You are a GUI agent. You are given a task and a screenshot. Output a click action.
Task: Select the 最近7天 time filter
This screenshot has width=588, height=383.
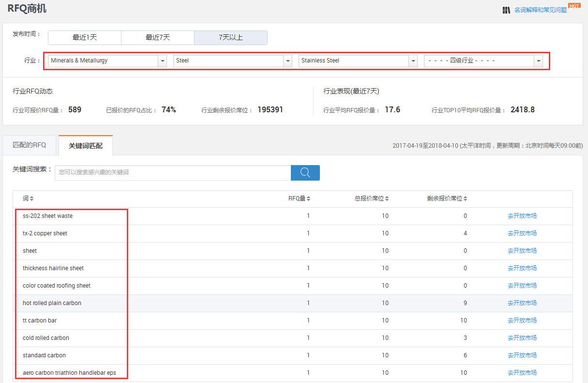[x=158, y=37]
